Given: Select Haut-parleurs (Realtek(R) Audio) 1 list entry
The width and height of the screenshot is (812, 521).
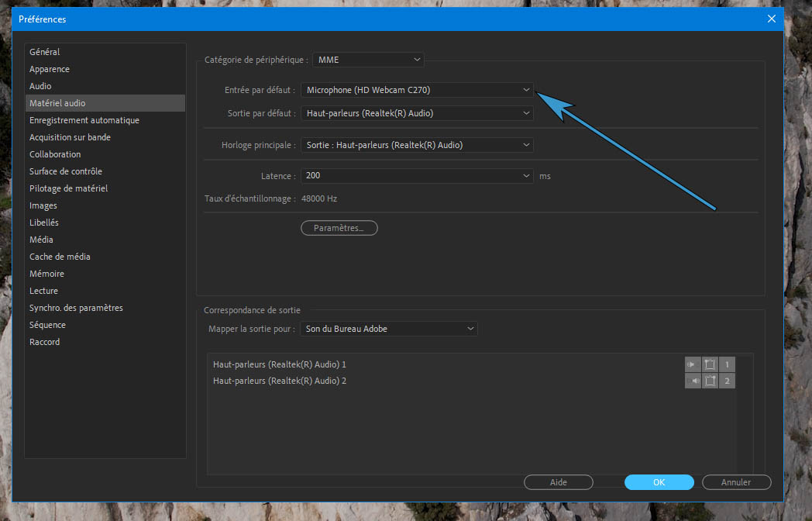Looking at the screenshot, I should (x=280, y=364).
